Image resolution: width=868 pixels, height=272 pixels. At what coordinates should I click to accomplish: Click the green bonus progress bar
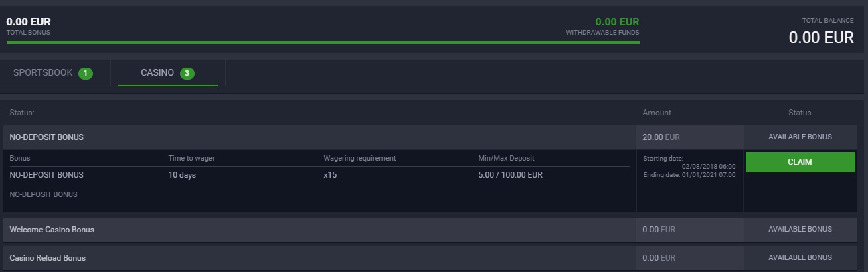click(323, 42)
